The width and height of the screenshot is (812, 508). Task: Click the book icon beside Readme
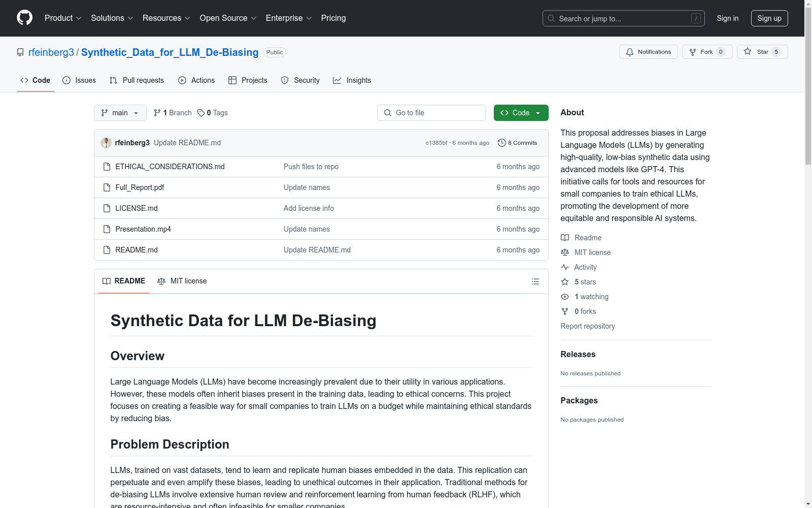pyautogui.click(x=565, y=238)
